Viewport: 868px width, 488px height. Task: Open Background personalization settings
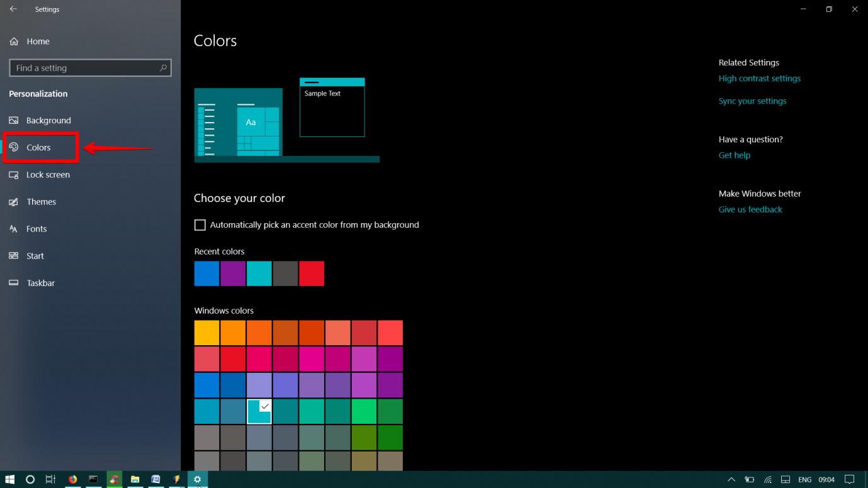click(x=48, y=121)
